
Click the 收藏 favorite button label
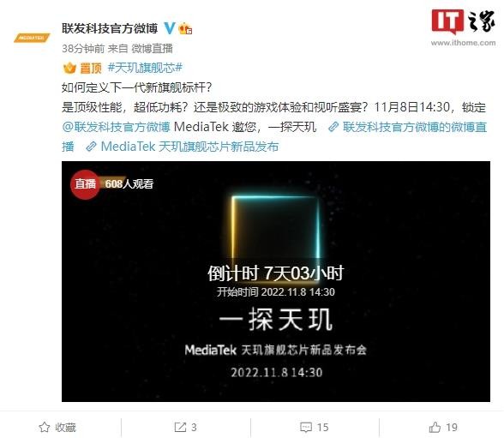65,428
